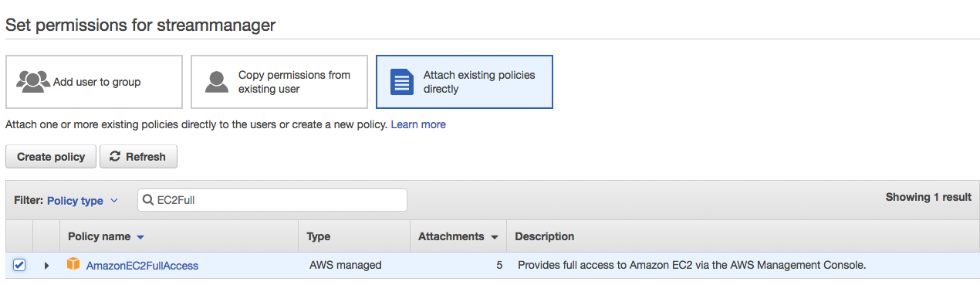Image resolution: width=980 pixels, height=285 pixels.
Task: Click the group people icon on Add user to group
Action: [x=33, y=81]
